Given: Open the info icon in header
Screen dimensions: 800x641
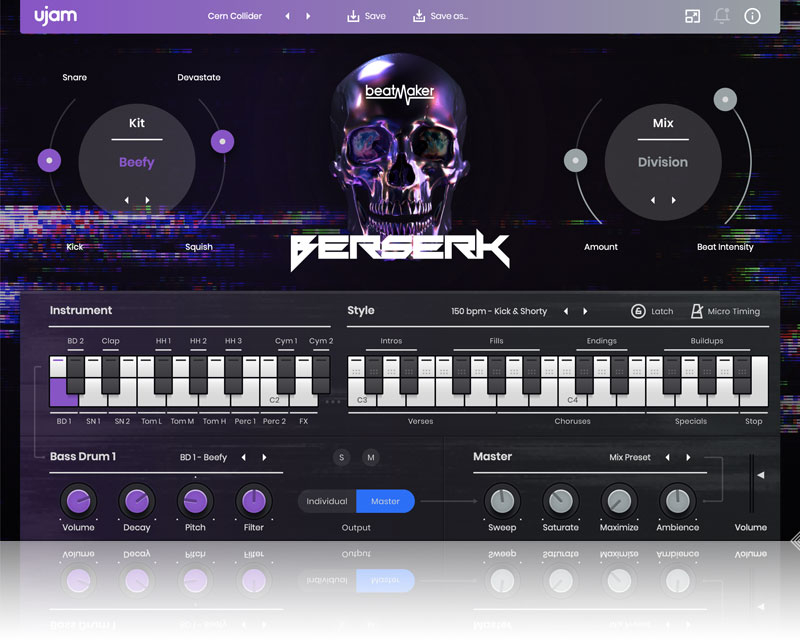Looking at the screenshot, I should [x=752, y=16].
